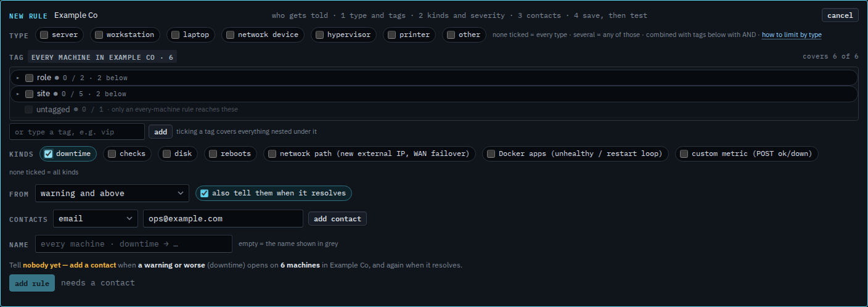The height and width of the screenshot is (307, 868).
Task: Click the cancel button
Action: (x=840, y=15)
